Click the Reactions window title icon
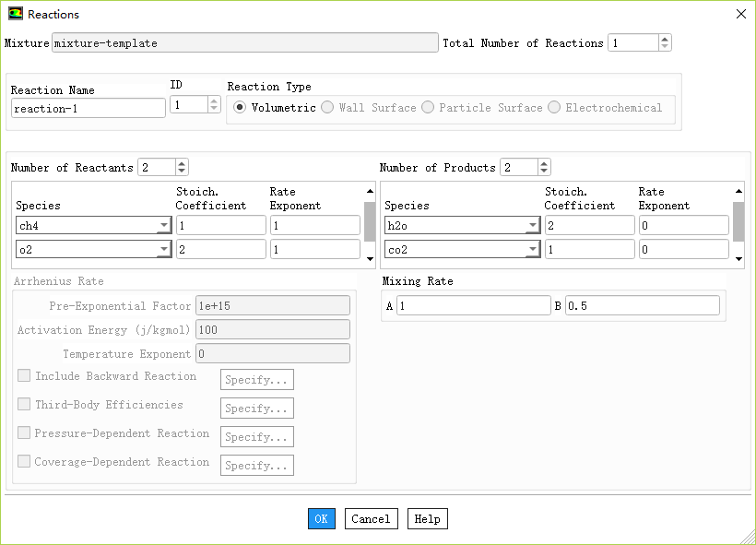756x545 pixels. 15,14
